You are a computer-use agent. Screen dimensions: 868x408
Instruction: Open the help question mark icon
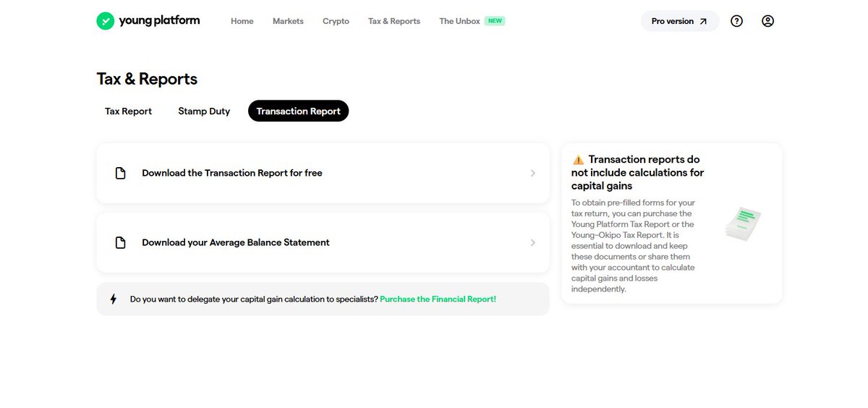(736, 21)
